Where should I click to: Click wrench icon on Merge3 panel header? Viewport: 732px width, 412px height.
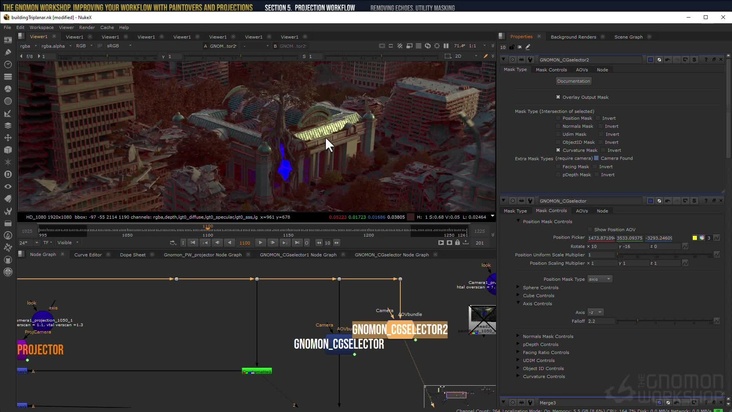(530, 402)
